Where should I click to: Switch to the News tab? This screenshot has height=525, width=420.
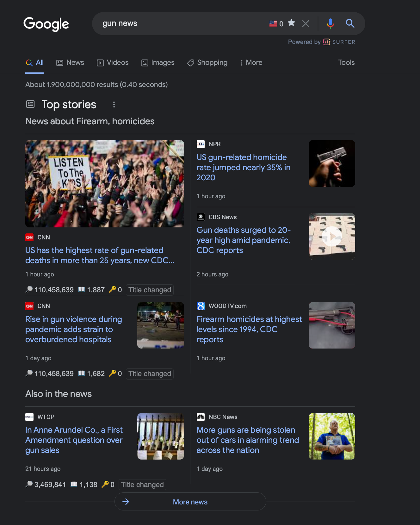(70, 63)
